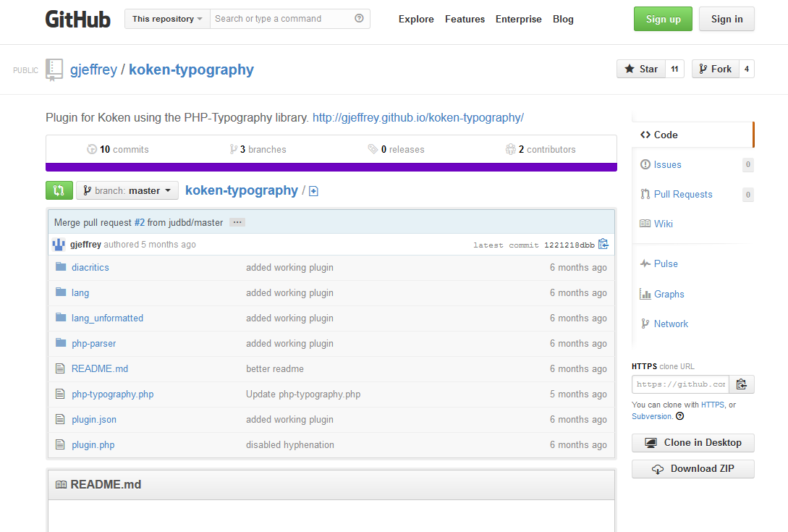Click the green compare and review button
The height and width of the screenshot is (532, 788).
point(59,190)
